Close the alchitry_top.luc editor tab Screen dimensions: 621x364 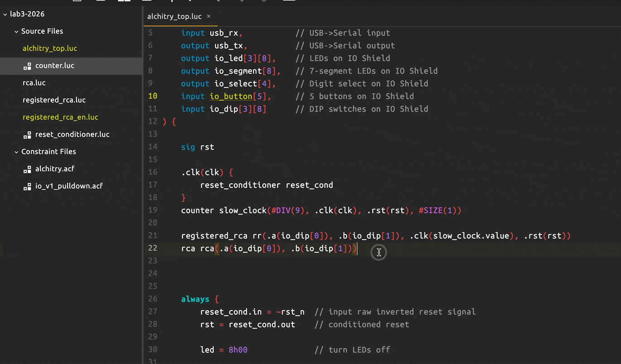[209, 16]
